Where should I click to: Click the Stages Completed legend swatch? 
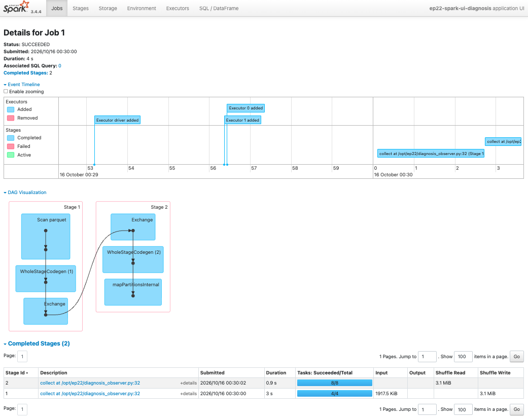click(x=11, y=138)
